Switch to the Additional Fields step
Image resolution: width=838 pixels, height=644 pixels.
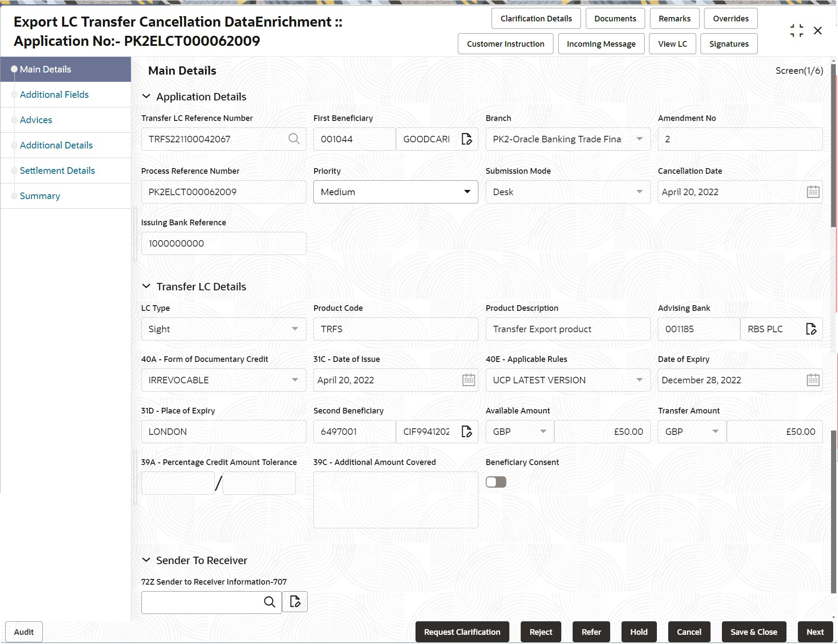(54, 95)
